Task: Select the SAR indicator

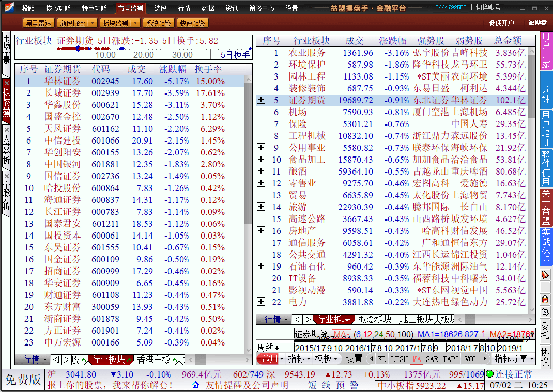Action: (x=432, y=359)
